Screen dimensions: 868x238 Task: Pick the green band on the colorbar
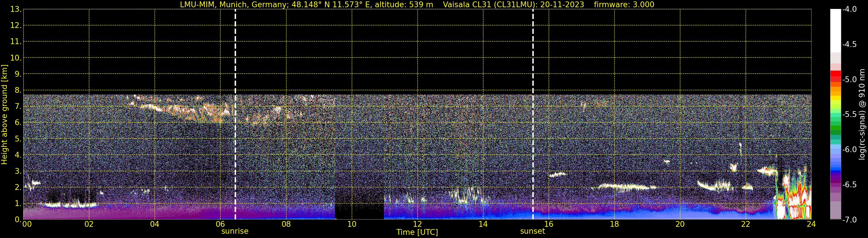[835, 129]
